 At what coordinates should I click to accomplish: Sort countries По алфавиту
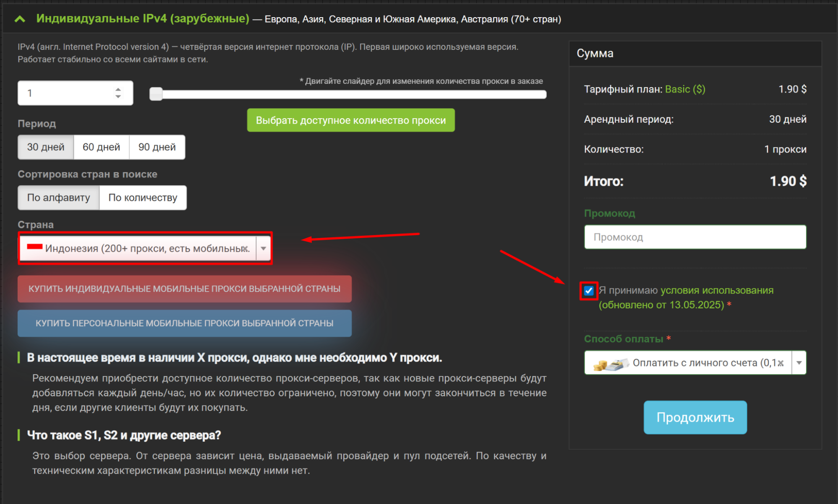58,198
